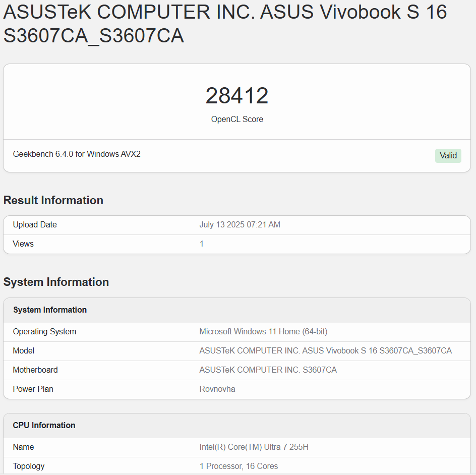This screenshot has height=475, width=476.
Task: Click the Name row in CPU Information
Action: point(23,447)
